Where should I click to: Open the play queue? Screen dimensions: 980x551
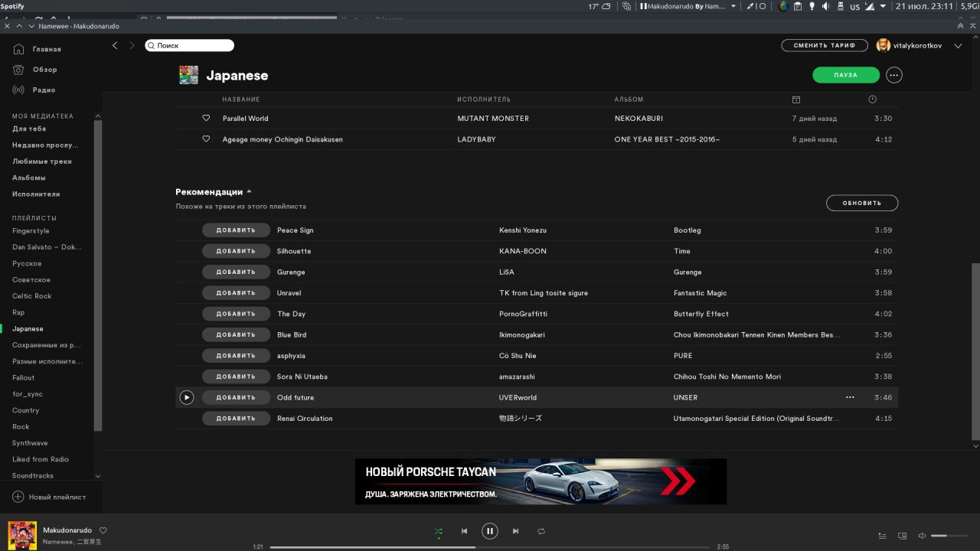(883, 536)
